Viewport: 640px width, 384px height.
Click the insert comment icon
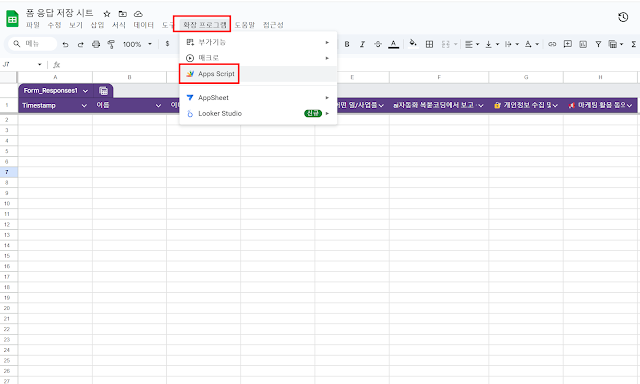click(567, 44)
